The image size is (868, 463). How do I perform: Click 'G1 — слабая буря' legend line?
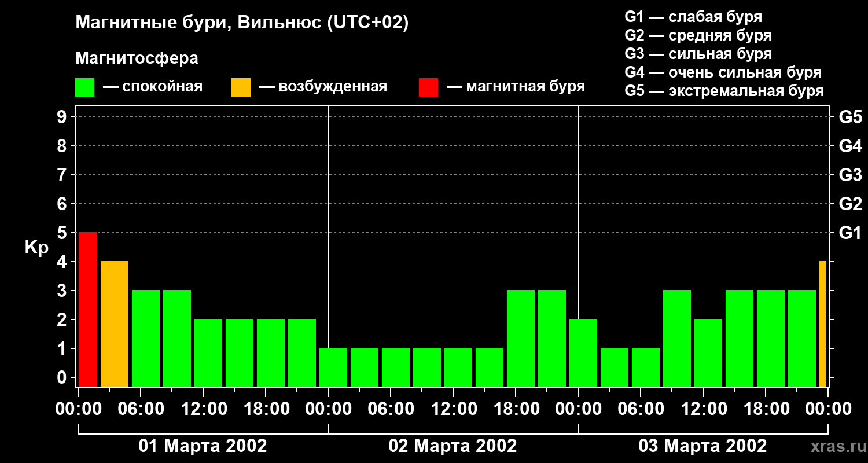coord(693,17)
